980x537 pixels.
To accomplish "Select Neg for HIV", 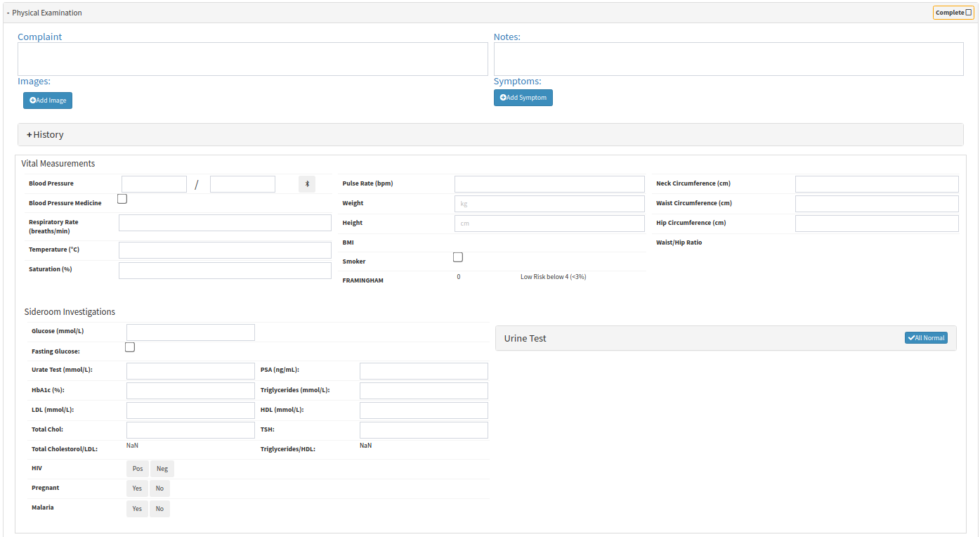I will point(162,469).
